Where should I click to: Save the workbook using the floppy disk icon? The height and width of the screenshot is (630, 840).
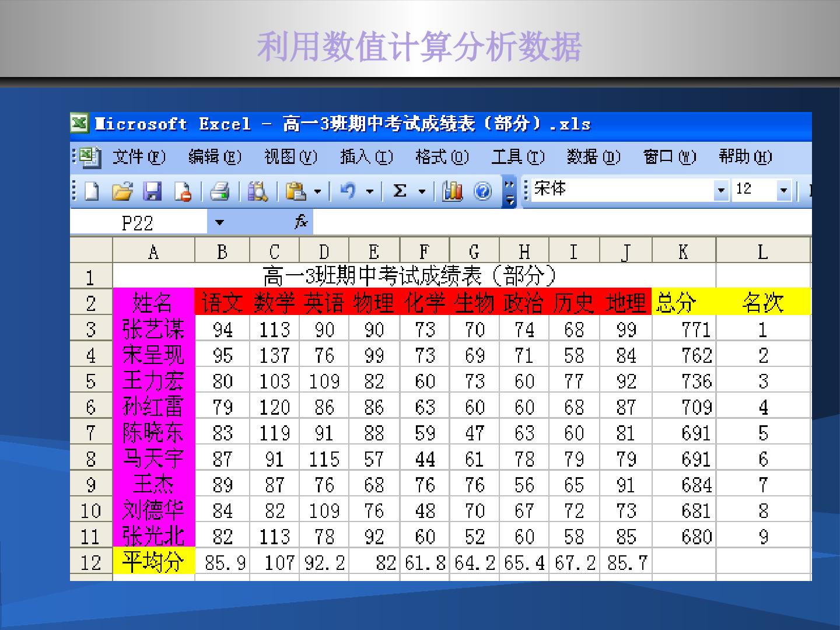coord(153,191)
